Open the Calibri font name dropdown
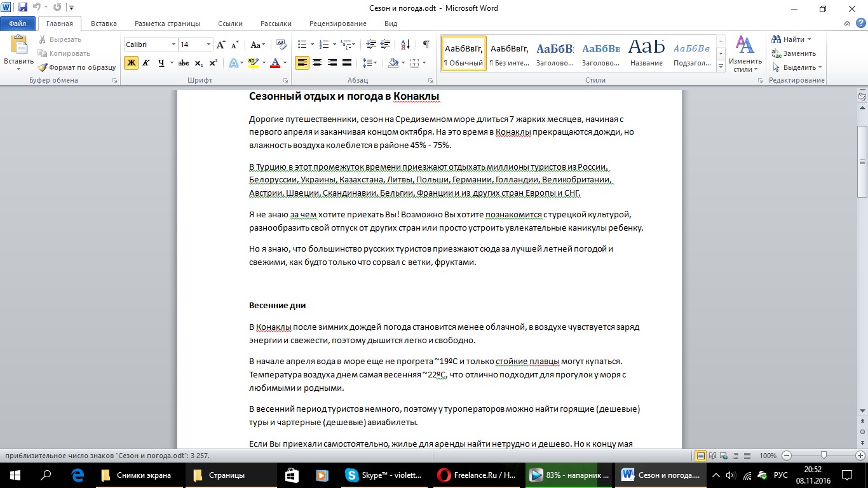The width and height of the screenshot is (868, 488). tap(173, 44)
